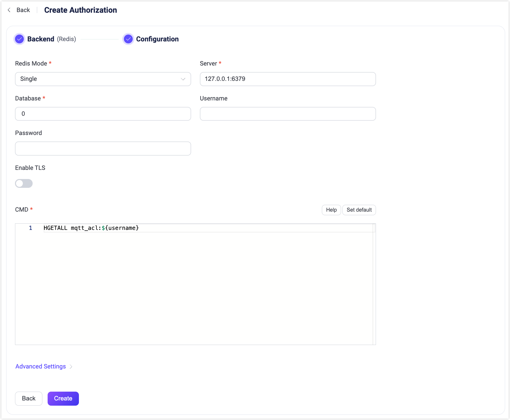Click the back chevron arrow in the header
Image resolution: width=510 pixels, height=420 pixels.
click(8, 10)
